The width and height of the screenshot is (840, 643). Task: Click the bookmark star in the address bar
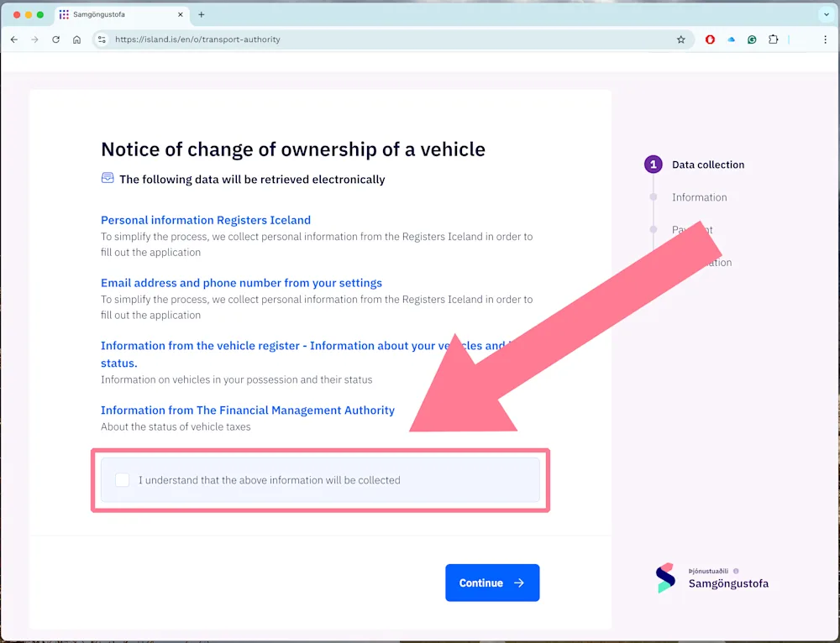coord(681,39)
